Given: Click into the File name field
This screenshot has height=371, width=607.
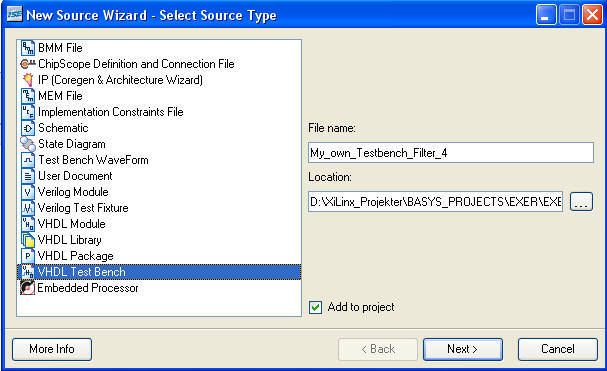Looking at the screenshot, I should coord(451,153).
